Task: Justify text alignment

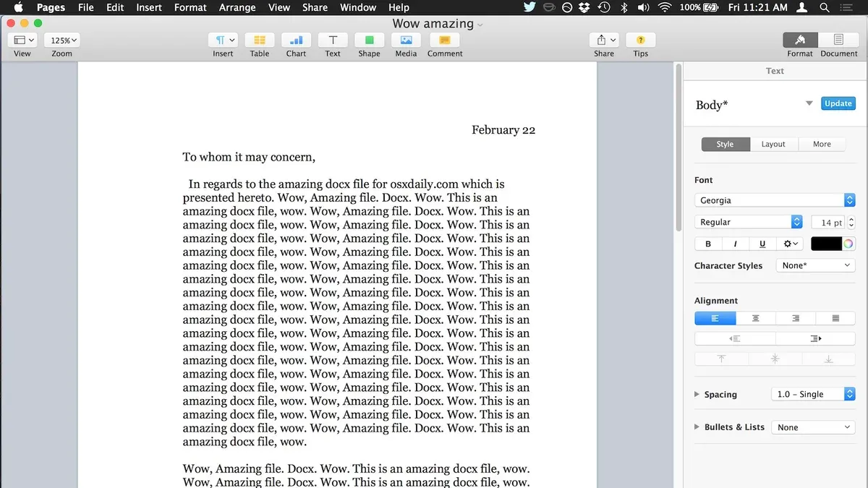Action: 836,318
